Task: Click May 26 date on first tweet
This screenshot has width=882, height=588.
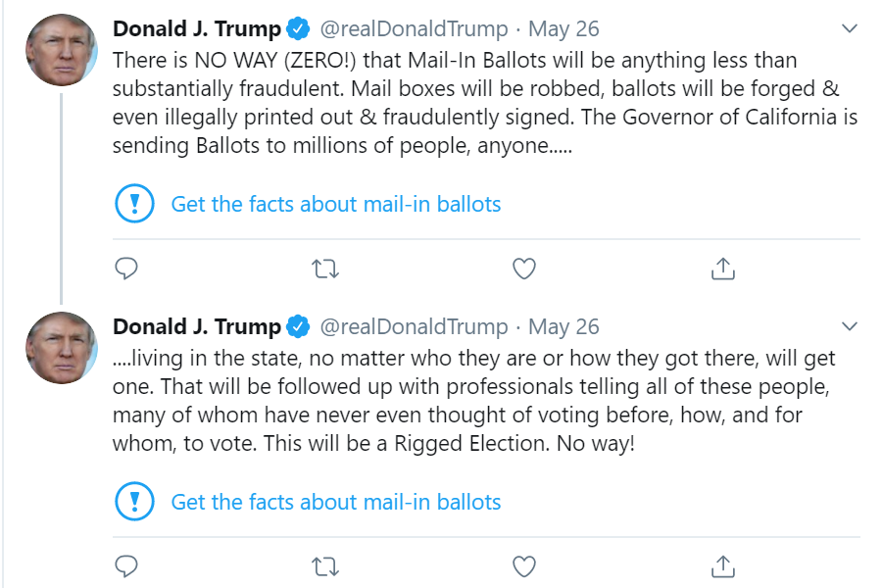Action: (563, 28)
